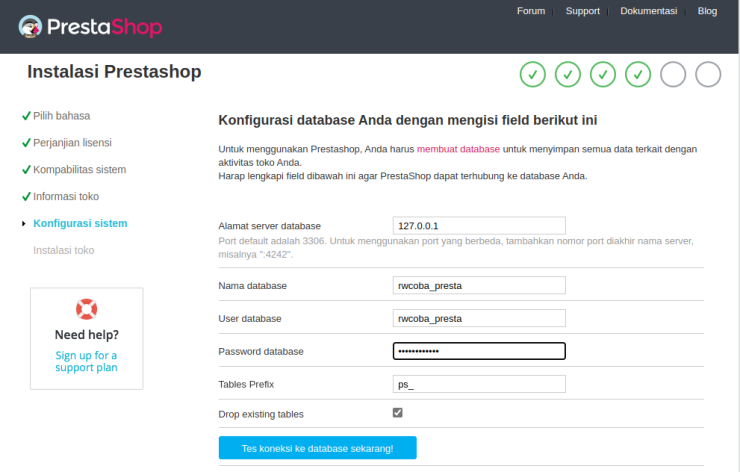Click checkmark beside Pilih bahasa
This screenshot has width=740, height=472.
(26, 116)
